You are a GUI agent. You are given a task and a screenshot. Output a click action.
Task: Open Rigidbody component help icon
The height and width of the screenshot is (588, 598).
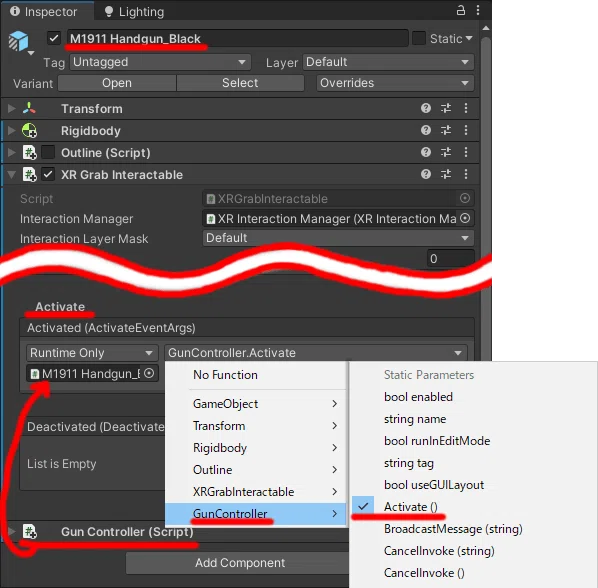point(426,130)
